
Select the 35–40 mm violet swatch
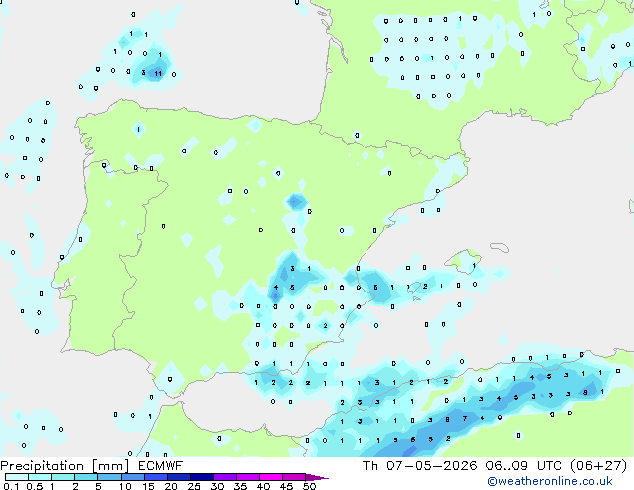pos(247,477)
